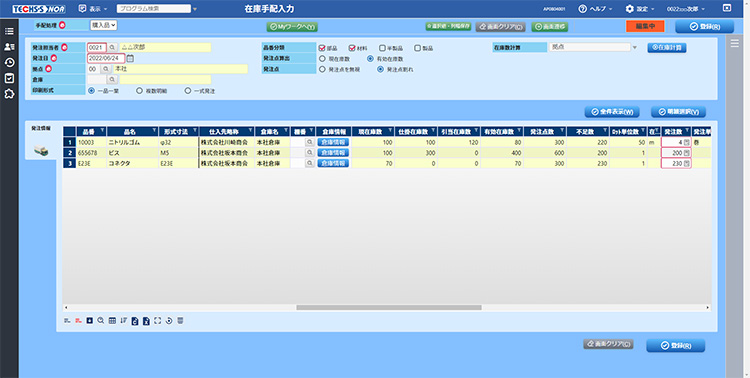Click the magnifier search icon in grid toolbar
This screenshot has width=750, height=378.
click(100, 321)
